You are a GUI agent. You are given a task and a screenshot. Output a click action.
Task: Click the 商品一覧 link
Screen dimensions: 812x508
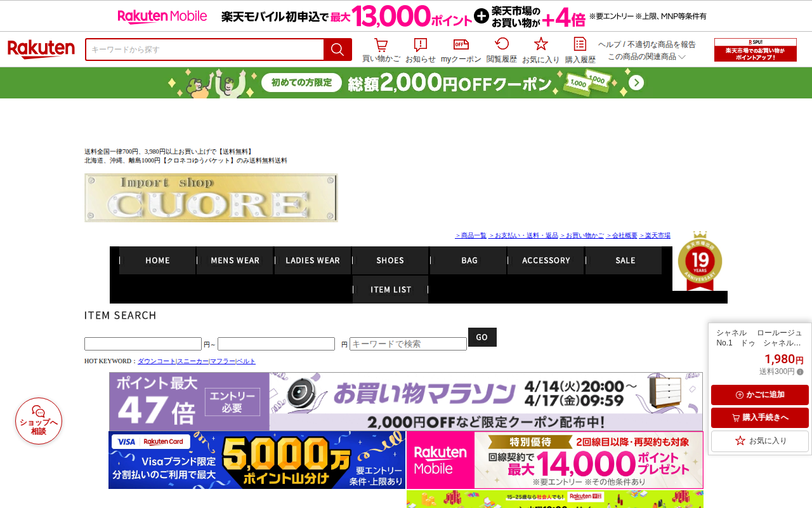pos(471,236)
